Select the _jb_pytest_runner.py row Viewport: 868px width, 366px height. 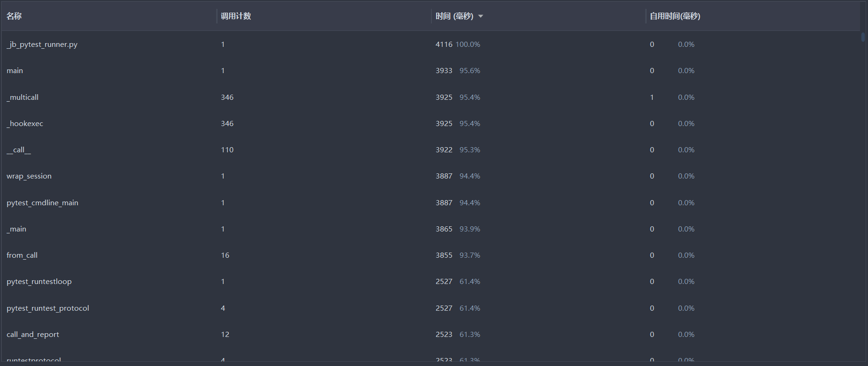[42, 45]
